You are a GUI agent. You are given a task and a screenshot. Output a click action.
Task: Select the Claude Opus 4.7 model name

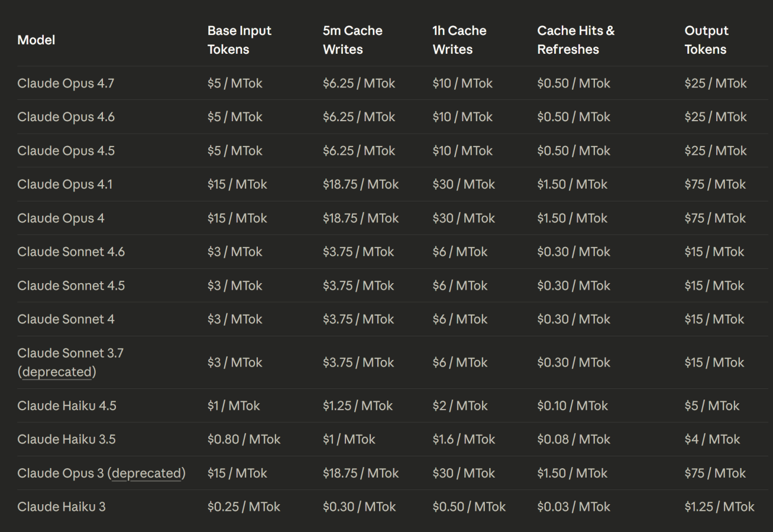click(x=66, y=83)
